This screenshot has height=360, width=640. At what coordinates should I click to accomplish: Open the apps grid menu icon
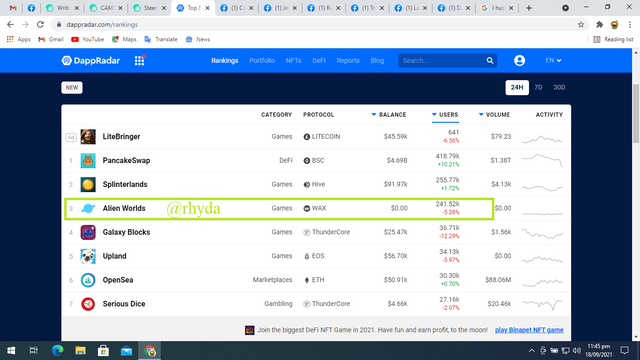(x=140, y=60)
